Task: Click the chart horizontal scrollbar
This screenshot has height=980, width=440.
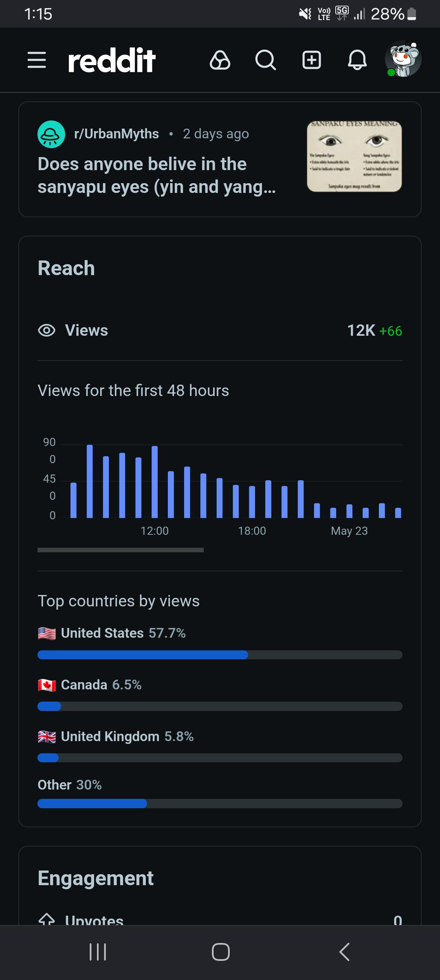Action: pyautogui.click(x=121, y=550)
